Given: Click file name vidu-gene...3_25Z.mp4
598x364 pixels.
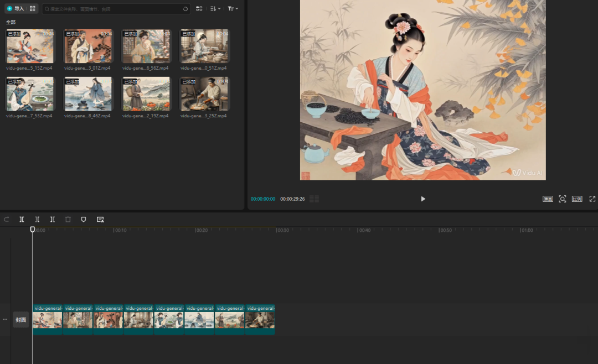Looking at the screenshot, I should [x=204, y=116].
